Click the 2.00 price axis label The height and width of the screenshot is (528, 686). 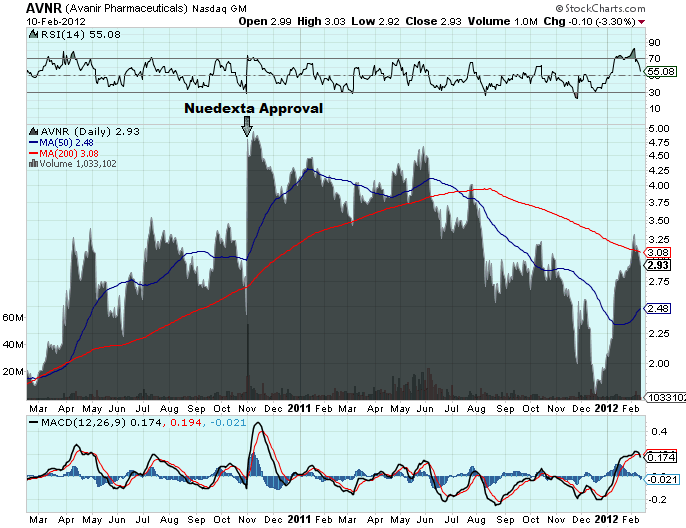point(659,364)
